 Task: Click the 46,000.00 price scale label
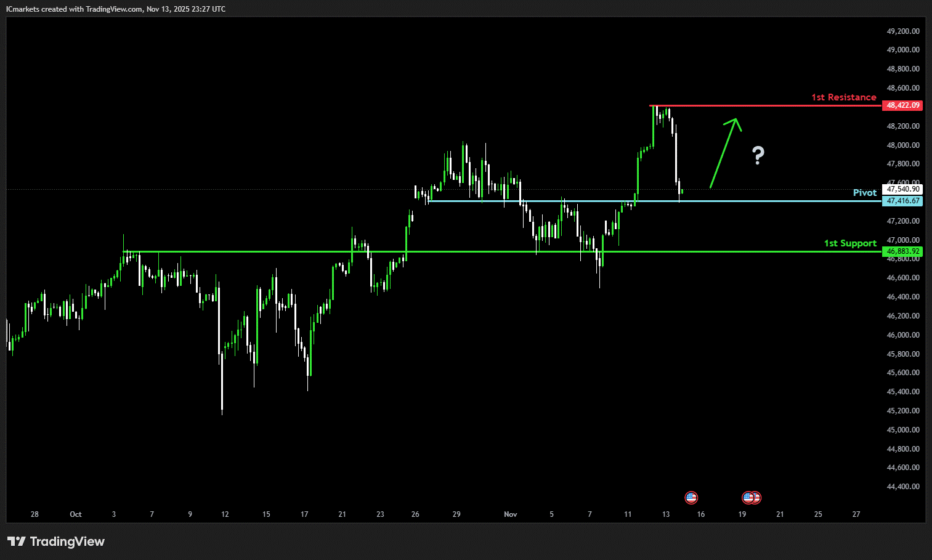point(902,335)
